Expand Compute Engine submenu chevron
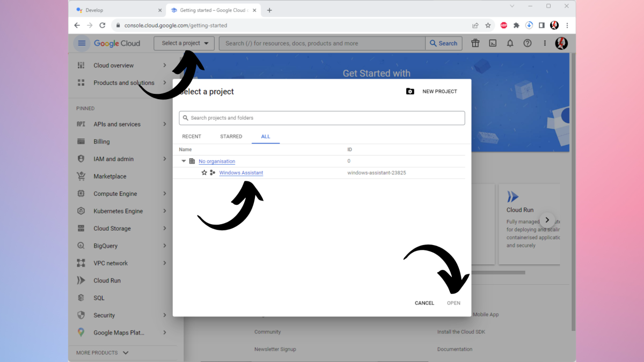The width and height of the screenshot is (644, 362). click(x=165, y=194)
